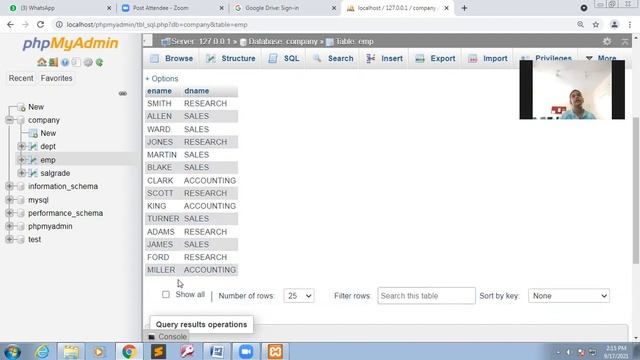Open Chrome from the taskbar
This screenshot has height=360, width=640.
coord(129,351)
